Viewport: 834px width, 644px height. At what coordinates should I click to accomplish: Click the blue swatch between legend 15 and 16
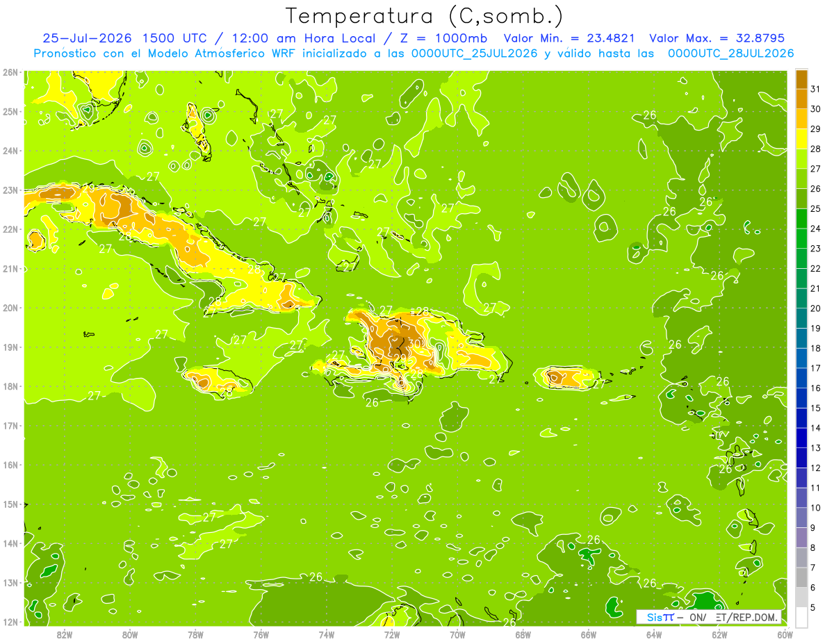pyautogui.click(x=801, y=397)
